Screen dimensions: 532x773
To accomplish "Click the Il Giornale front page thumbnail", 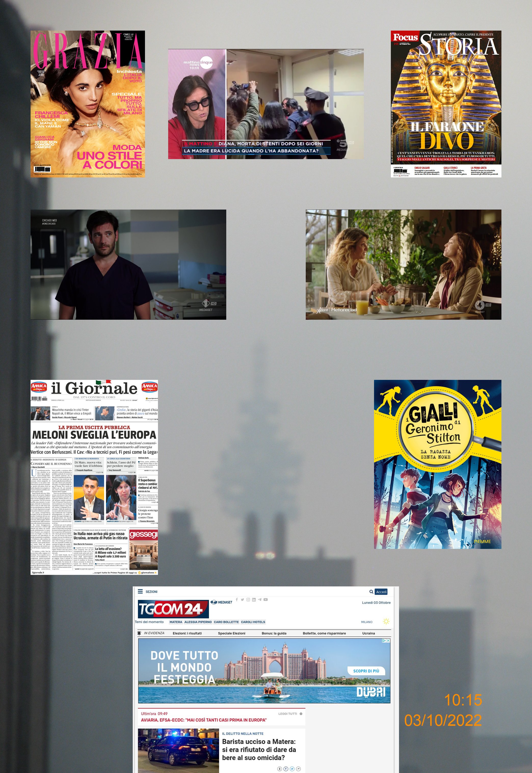I will point(94,477).
